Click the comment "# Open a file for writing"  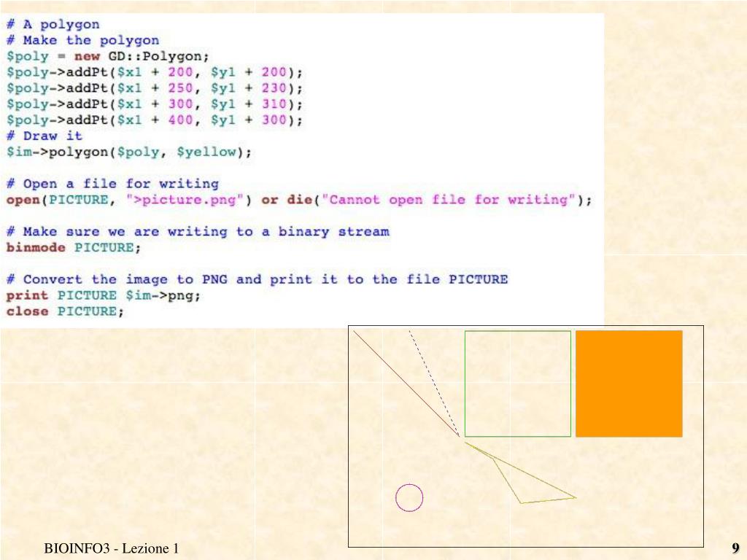(x=112, y=184)
